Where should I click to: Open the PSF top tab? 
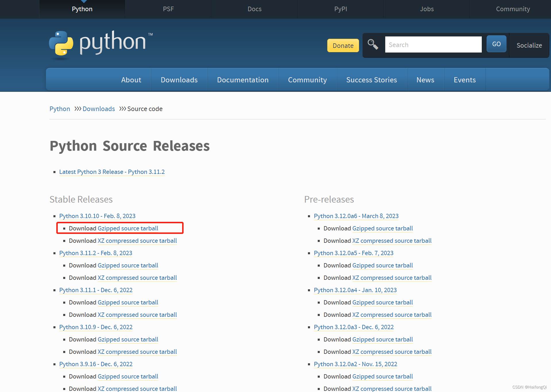[168, 9]
